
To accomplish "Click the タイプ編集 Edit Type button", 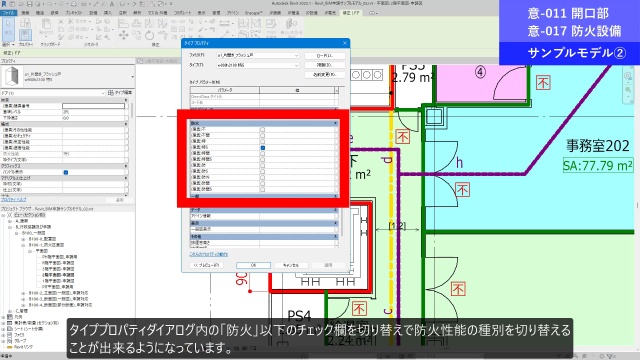I will pos(120,93).
